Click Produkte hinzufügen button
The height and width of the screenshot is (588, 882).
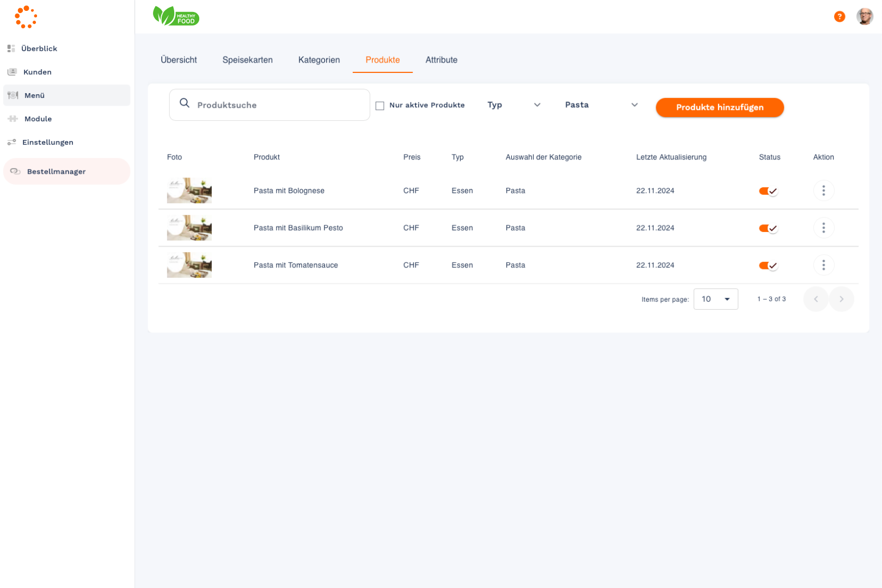pos(719,107)
